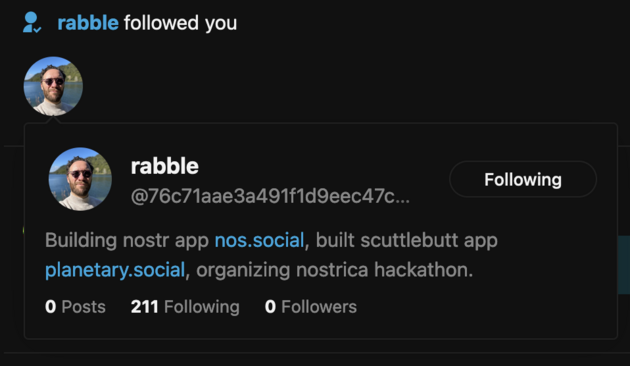
Task: Click the 'followed you' notification text
Action: (180, 23)
